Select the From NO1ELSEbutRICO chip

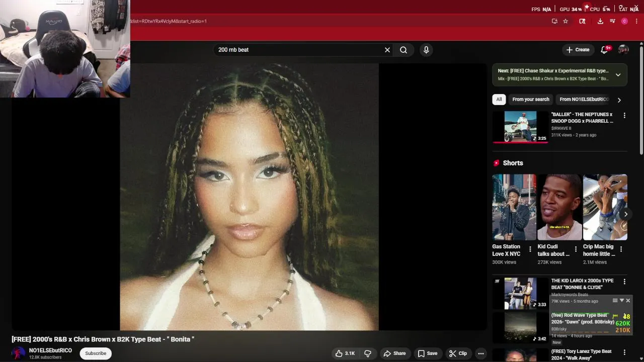coord(584,100)
